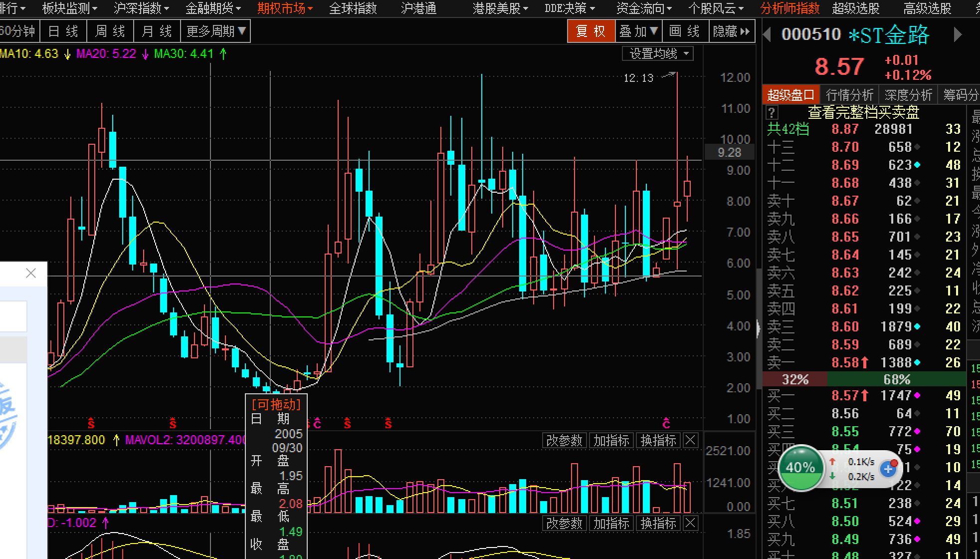Viewport: 980px width, 559px height.
Task: Select the 行情分析 tab
Action: pyautogui.click(x=850, y=95)
